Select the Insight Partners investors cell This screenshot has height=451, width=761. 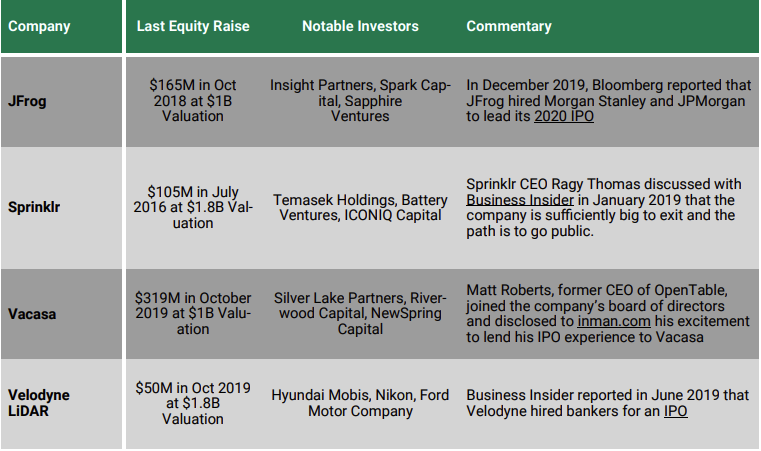[x=360, y=101]
